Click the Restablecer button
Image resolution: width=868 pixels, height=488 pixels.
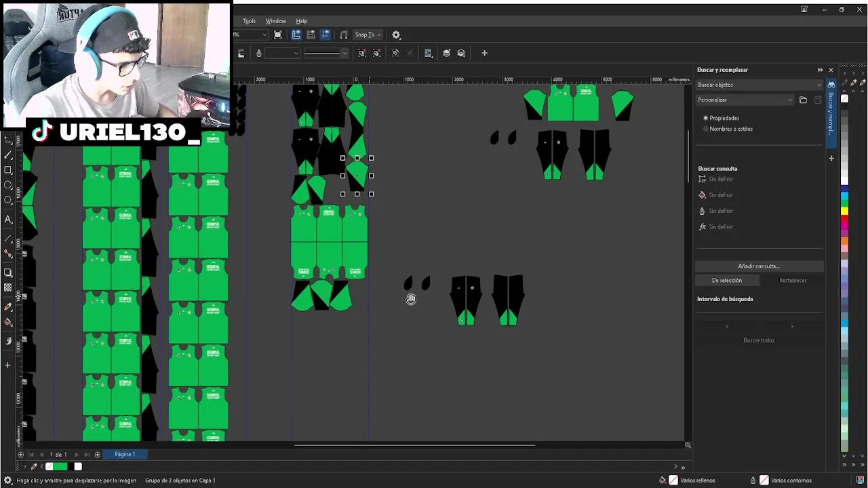pos(793,281)
